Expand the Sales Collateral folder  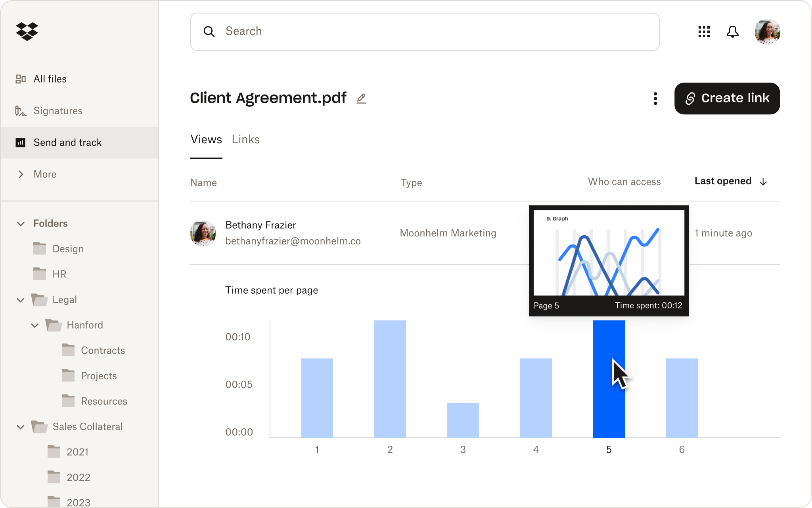point(21,426)
